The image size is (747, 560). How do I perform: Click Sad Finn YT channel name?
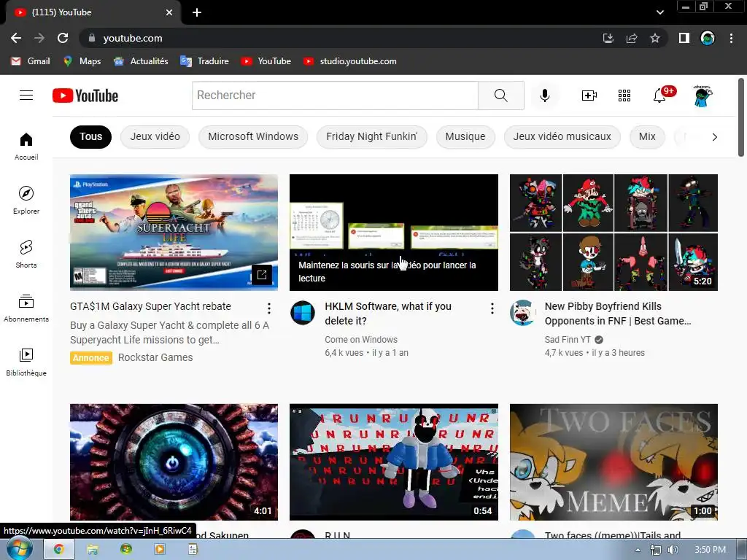(x=568, y=340)
